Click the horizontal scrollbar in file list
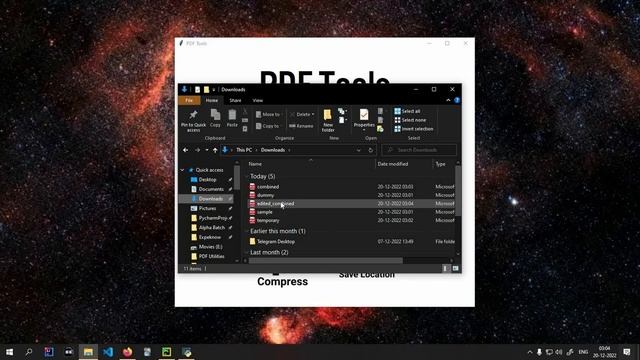The height and width of the screenshot is (360, 640). coord(326,260)
